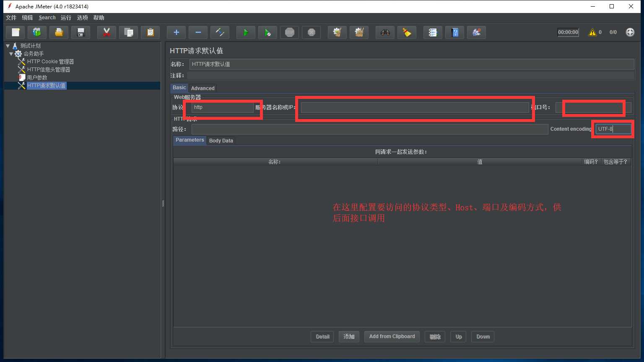Click the 注释 comments field
The width and height of the screenshot is (644, 362).
410,75
